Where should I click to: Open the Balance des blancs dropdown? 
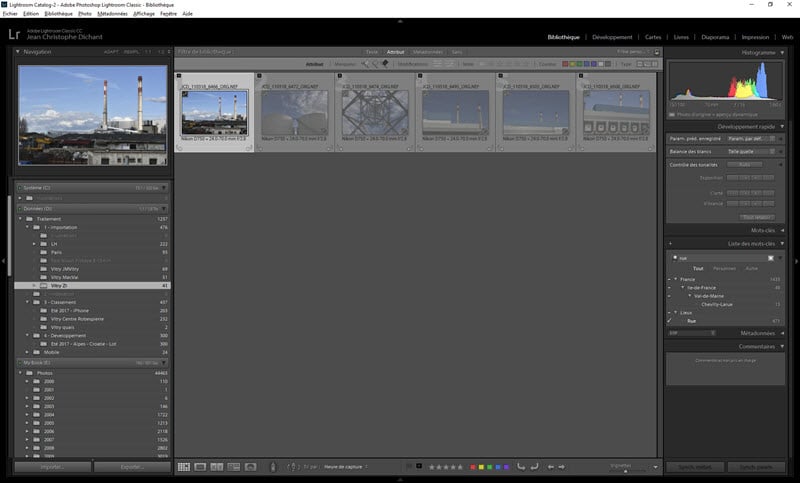pyautogui.click(x=751, y=151)
